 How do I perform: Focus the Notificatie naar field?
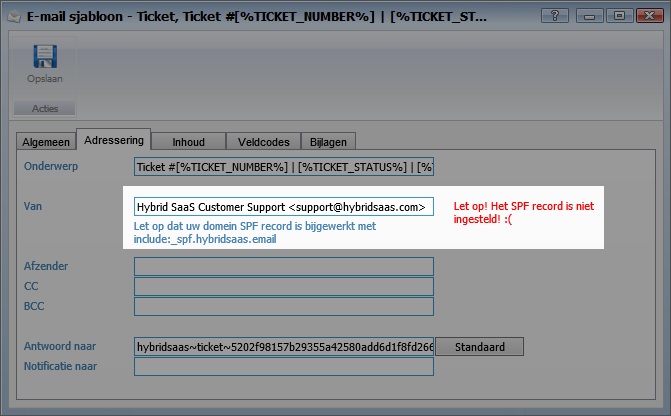(283, 367)
